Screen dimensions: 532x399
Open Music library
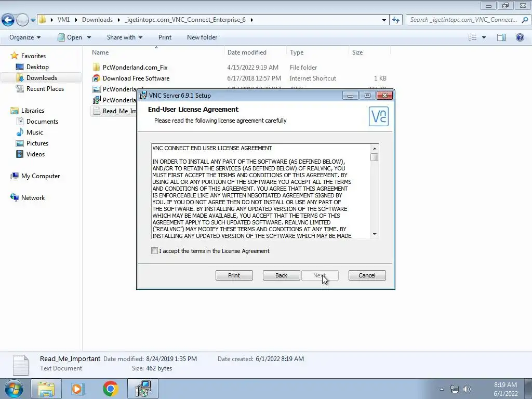pos(35,132)
